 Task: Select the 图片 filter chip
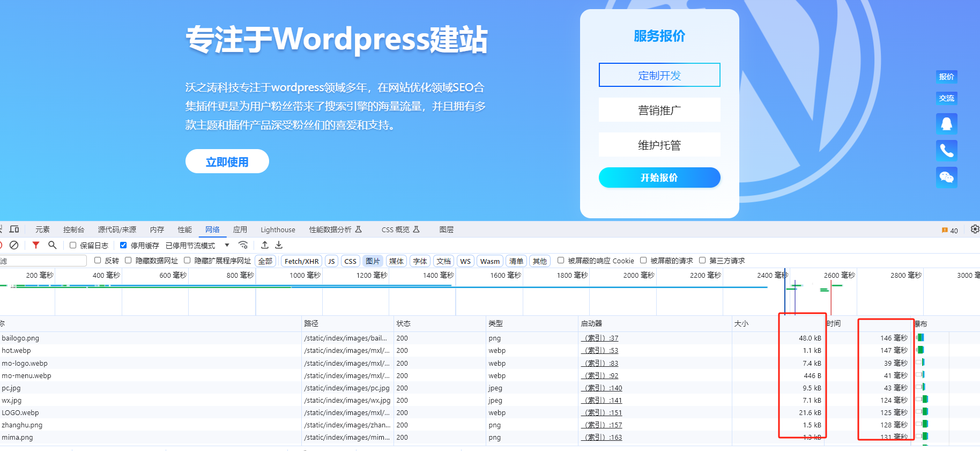(373, 261)
